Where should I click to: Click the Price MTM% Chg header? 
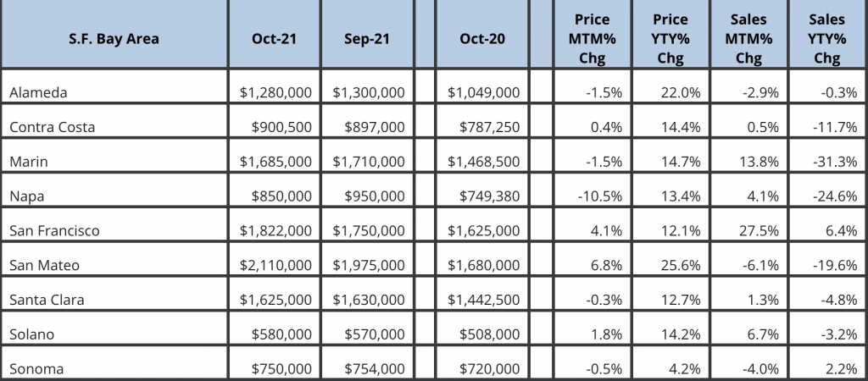coord(593,39)
